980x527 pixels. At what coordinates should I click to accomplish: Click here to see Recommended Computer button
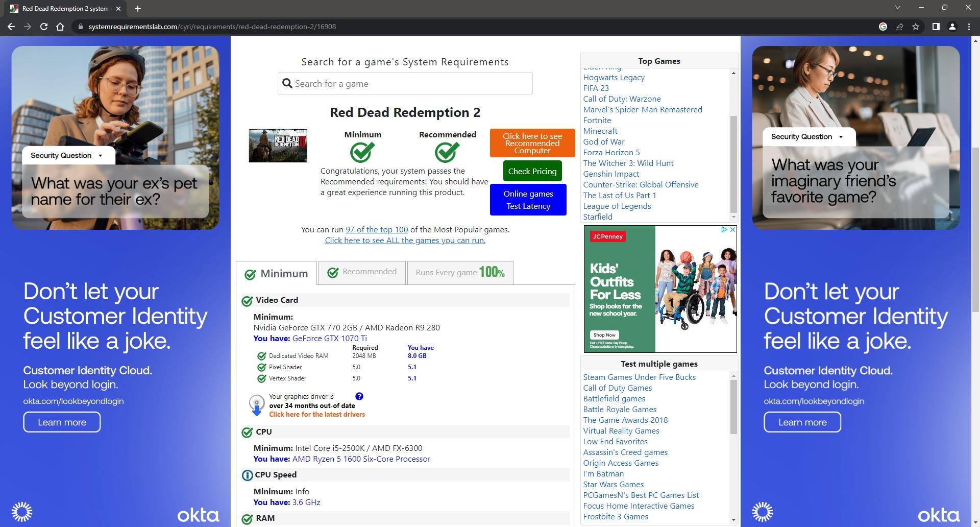tap(532, 143)
